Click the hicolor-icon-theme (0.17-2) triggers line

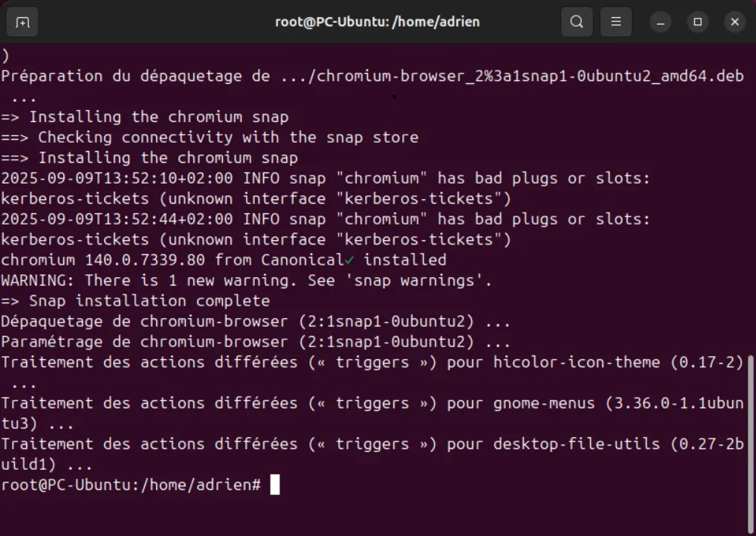(x=372, y=363)
